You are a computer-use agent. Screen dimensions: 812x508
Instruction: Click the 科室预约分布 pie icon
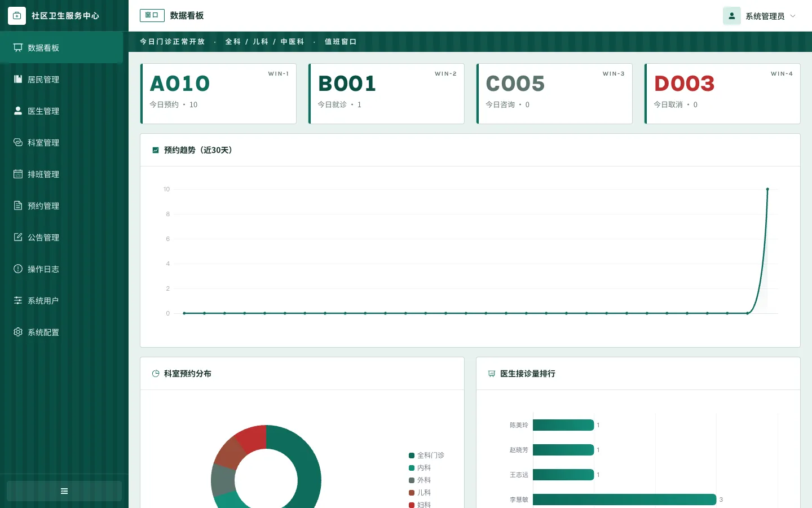tap(156, 374)
